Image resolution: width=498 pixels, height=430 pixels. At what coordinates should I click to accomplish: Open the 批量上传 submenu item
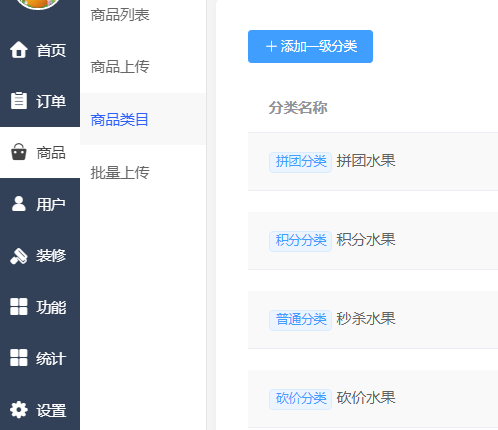pyautogui.click(x=120, y=172)
